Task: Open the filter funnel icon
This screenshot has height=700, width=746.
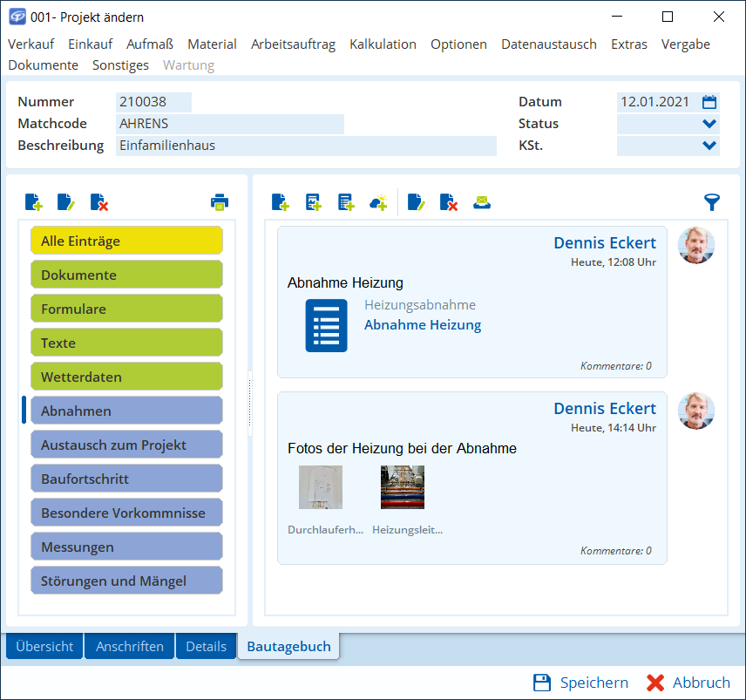Action: pos(712,203)
